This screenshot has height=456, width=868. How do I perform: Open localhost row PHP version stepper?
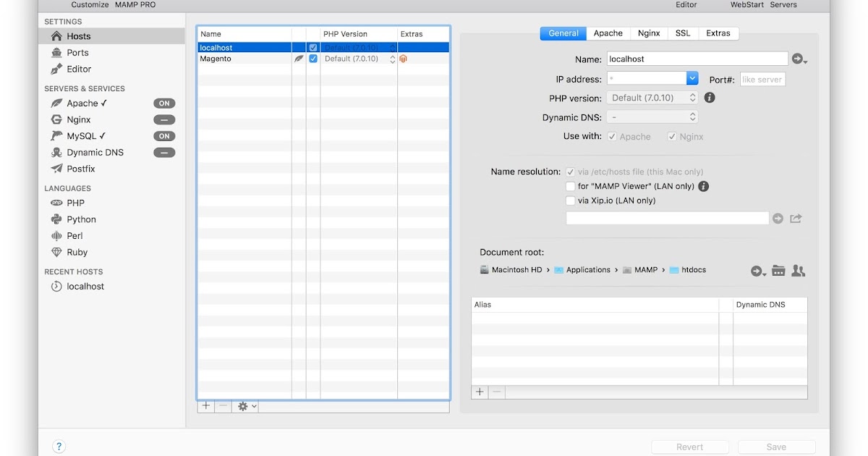click(x=393, y=48)
